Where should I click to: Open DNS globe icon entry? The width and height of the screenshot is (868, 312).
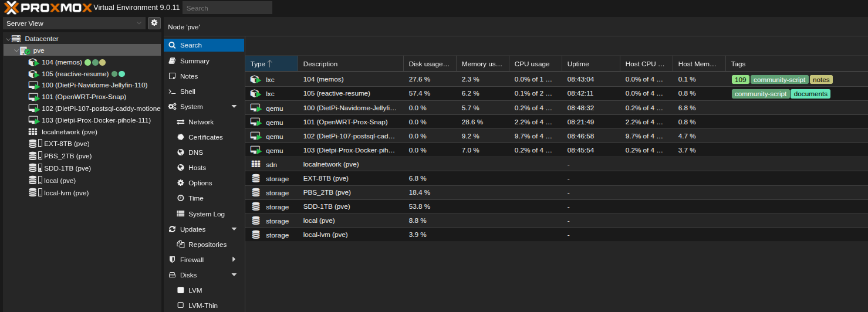[181, 152]
